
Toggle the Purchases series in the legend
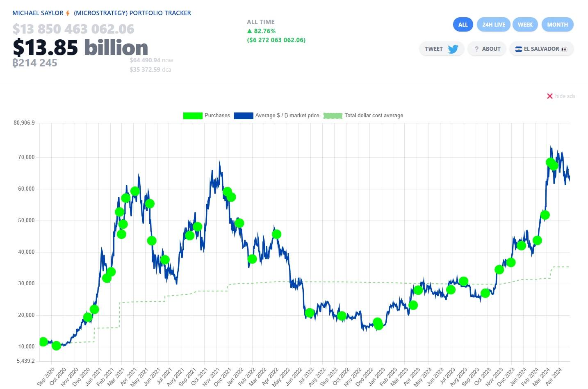coord(207,116)
